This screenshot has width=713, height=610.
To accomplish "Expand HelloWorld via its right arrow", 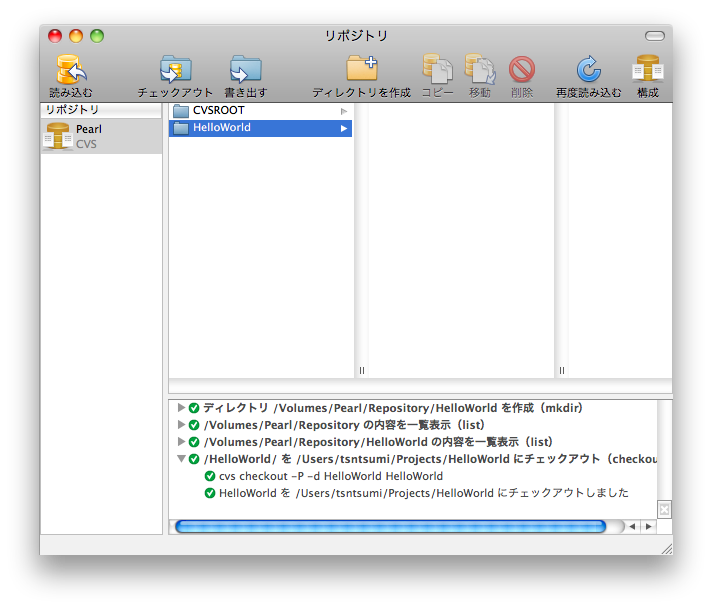I will 344,129.
